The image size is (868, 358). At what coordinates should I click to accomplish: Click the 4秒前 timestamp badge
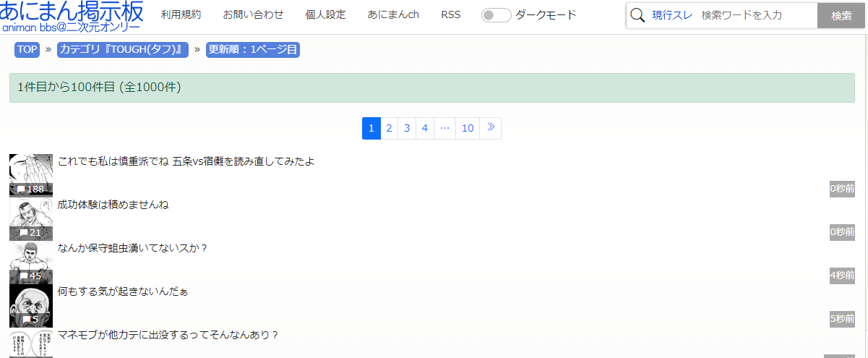click(x=842, y=276)
